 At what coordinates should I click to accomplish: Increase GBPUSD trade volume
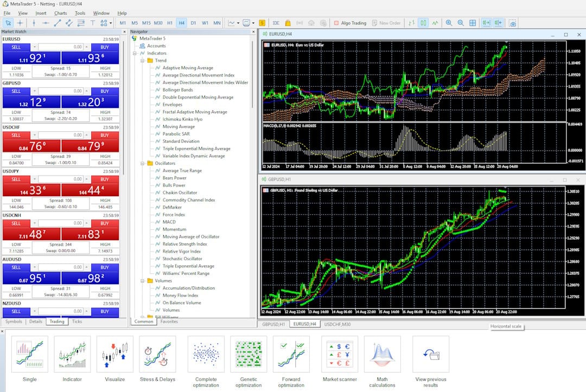86,91
